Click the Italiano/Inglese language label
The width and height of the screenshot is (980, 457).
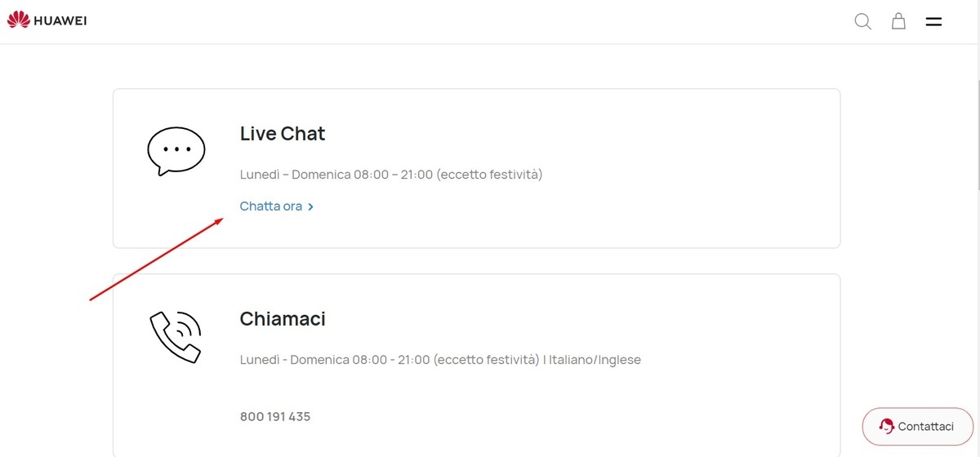[x=595, y=360]
